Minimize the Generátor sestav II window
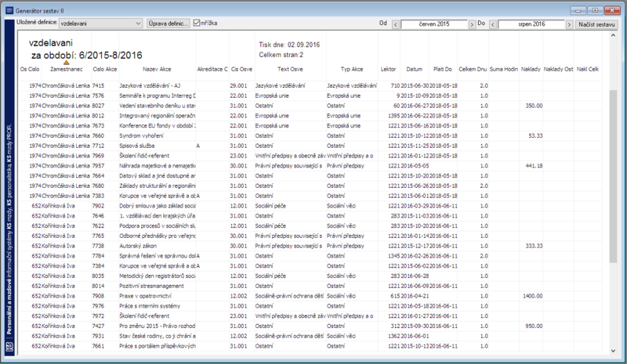 [578, 10]
